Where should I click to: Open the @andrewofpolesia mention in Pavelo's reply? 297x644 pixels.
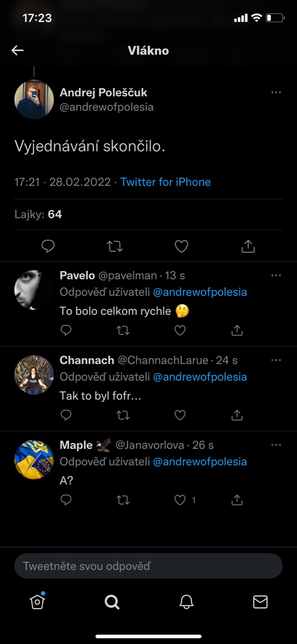point(200,292)
